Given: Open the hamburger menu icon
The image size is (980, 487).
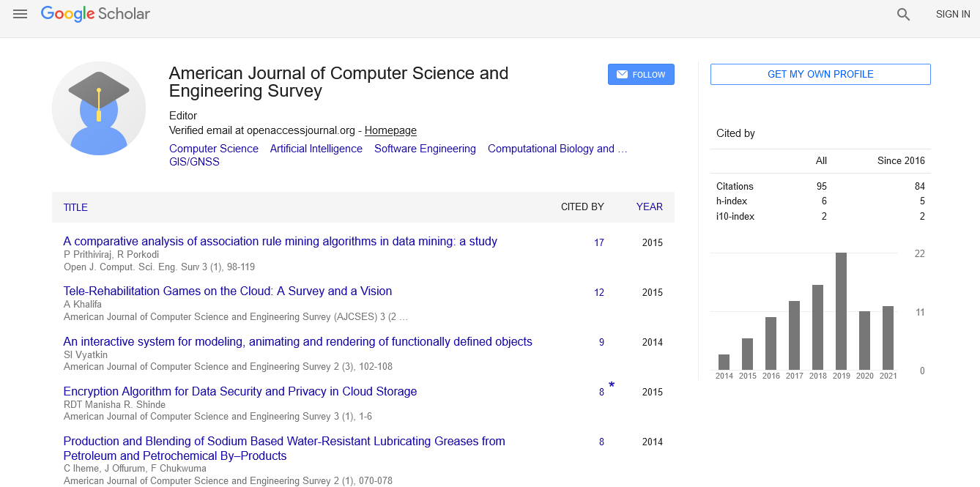Looking at the screenshot, I should [20, 14].
